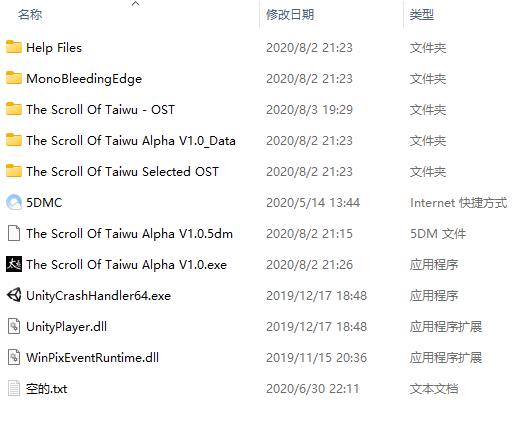
Task: Select The Scroll Of Taiwu - OST folder icon
Action: click(14, 109)
